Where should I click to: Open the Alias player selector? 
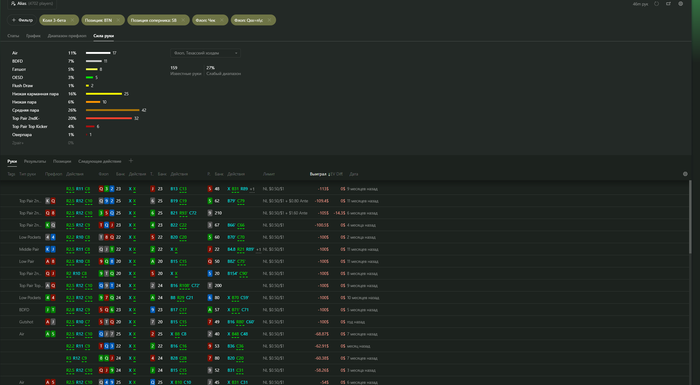(x=32, y=4)
